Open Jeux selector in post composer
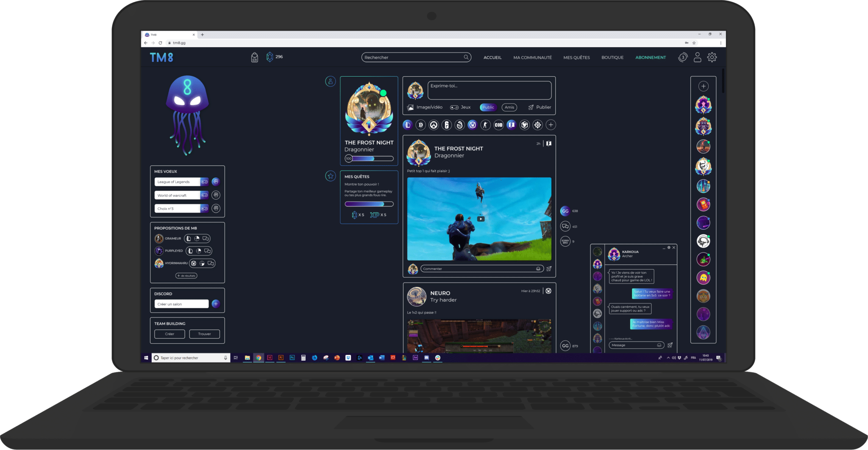The image size is (868, 450). (x=460, y=107)
